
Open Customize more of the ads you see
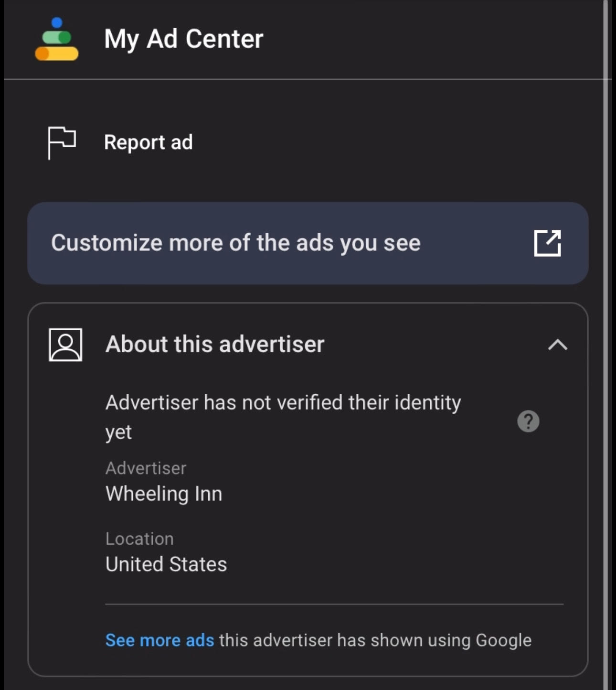point(308,243)
